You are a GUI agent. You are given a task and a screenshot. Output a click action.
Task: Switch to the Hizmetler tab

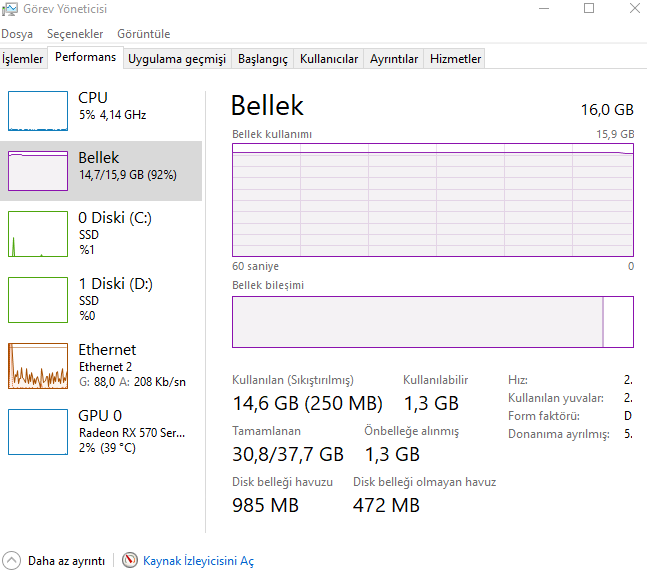pos(456,59)
